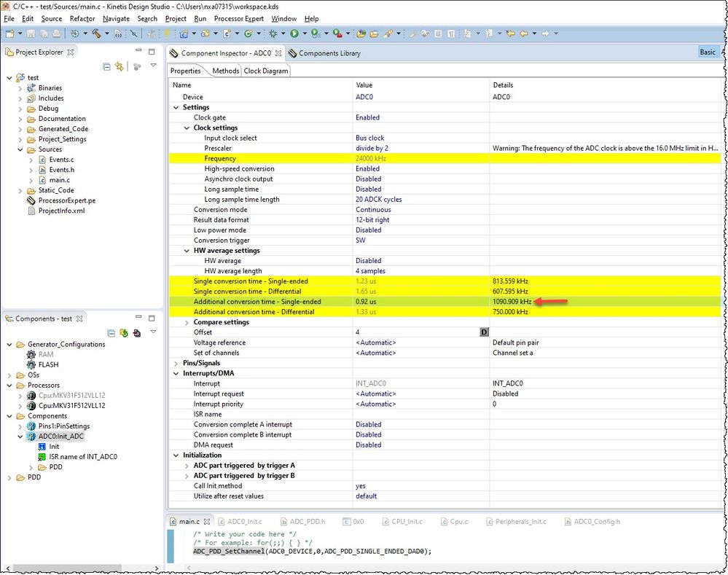
Task: Expand the Pins/Signals group
Action: 176,363
